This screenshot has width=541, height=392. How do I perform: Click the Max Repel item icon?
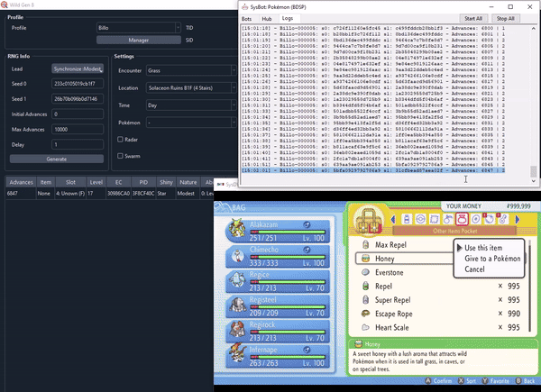click(x=365, y=245)
